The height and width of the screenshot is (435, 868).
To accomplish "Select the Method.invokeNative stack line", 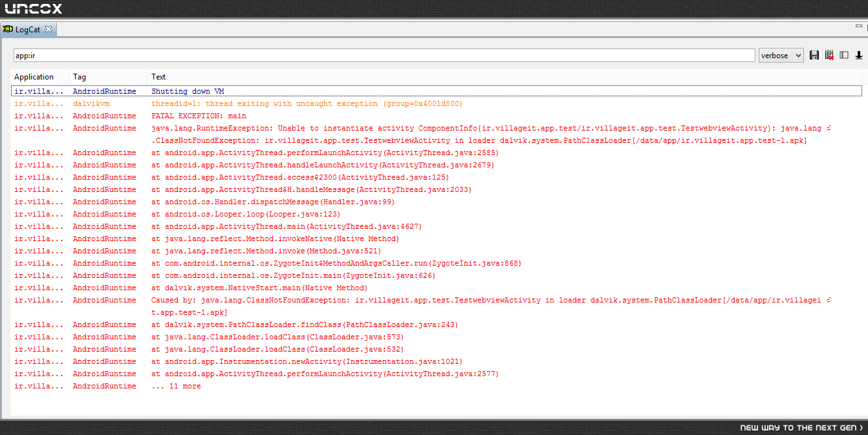I will tap(437, 239).
